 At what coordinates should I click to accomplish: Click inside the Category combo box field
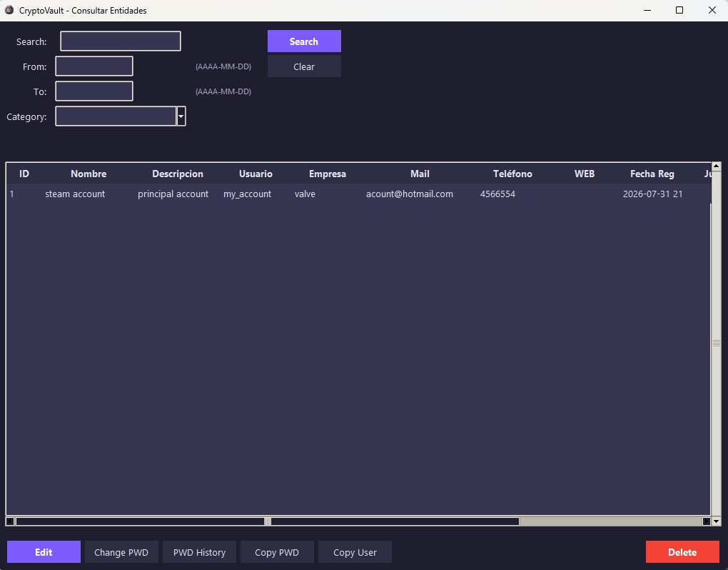116,116
